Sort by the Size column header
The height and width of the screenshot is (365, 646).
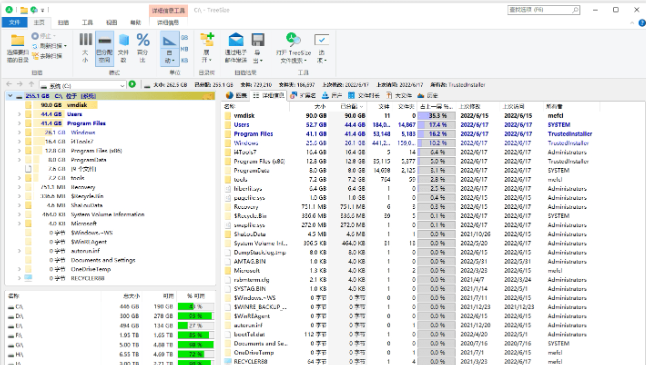point(310,106)
